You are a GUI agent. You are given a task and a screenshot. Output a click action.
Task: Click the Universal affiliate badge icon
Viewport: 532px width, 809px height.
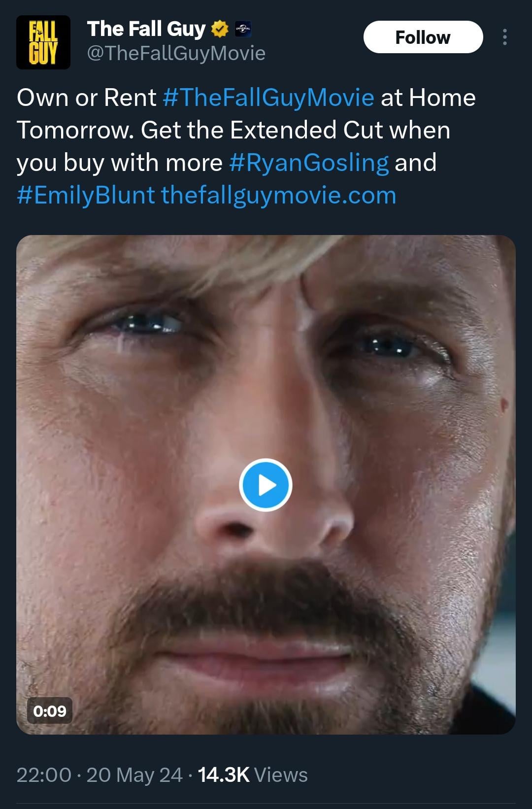point(243,30)
